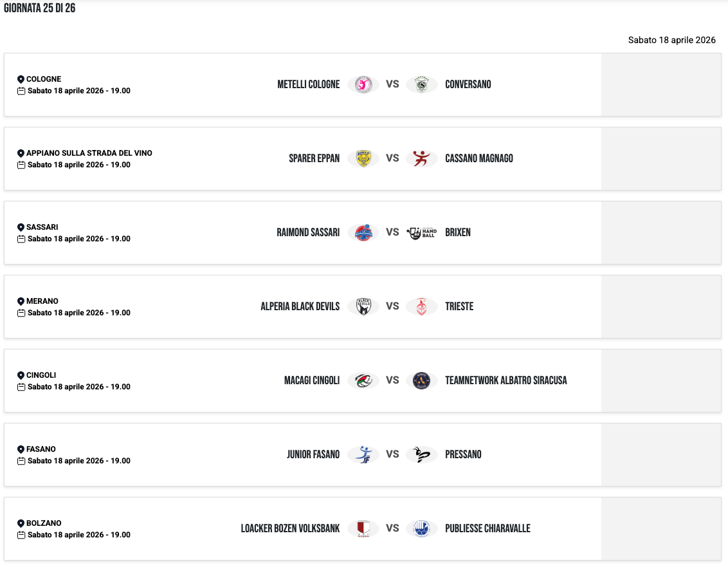Image resolution: width=728 pixels, height=567 pixels.
Task: Click the Cassano Magnago red handball logo
Action: coord(421,158)
